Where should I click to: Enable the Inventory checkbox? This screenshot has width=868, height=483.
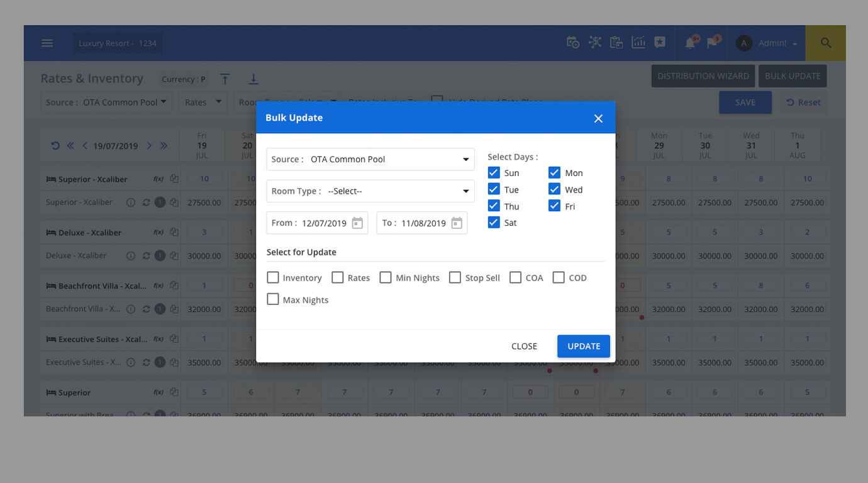click(273, 277)
